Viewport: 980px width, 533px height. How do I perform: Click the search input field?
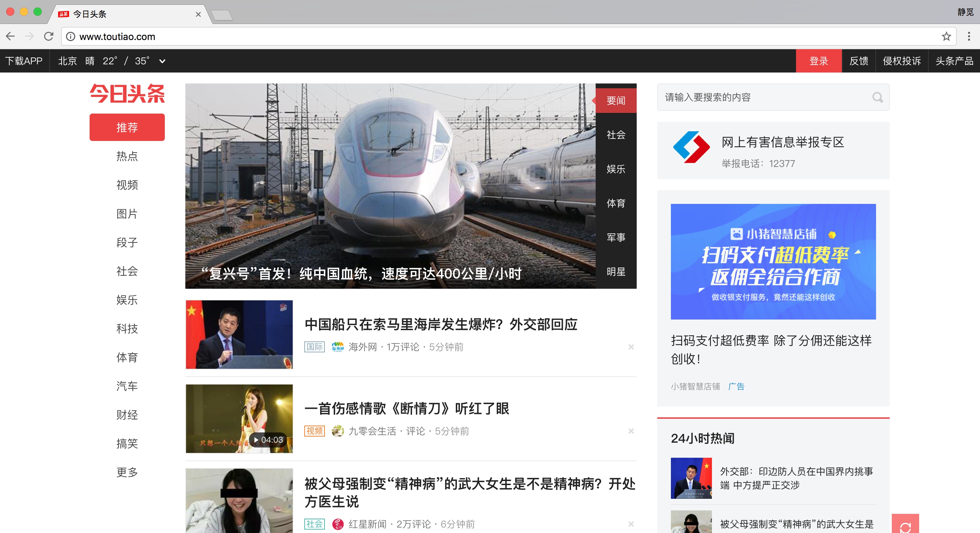tap(765, 97)
